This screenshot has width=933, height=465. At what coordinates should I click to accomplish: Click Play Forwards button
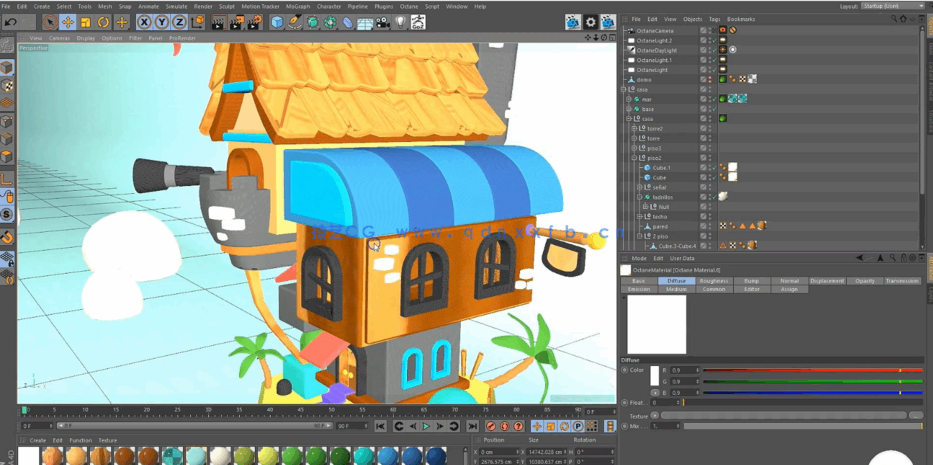click(426, 426)
